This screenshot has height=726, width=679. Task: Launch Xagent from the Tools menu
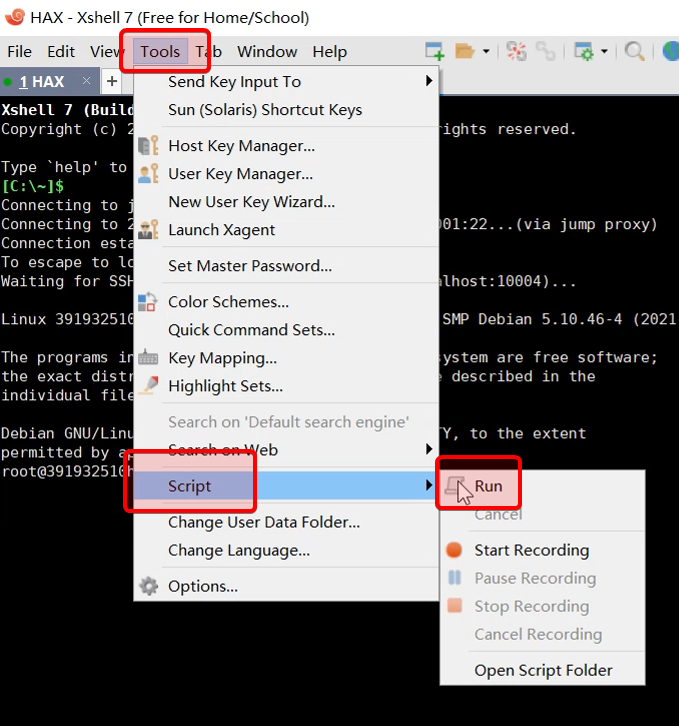pos(221,230)
